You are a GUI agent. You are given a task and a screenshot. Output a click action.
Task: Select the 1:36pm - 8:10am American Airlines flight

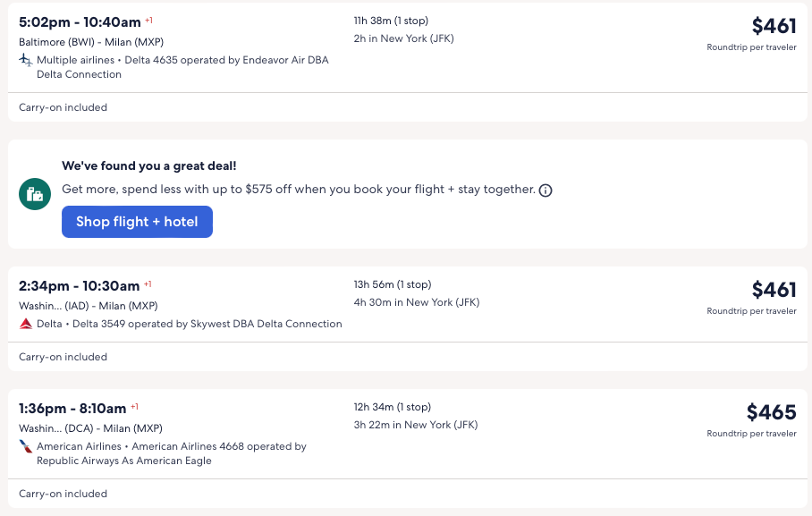(72, 409)
